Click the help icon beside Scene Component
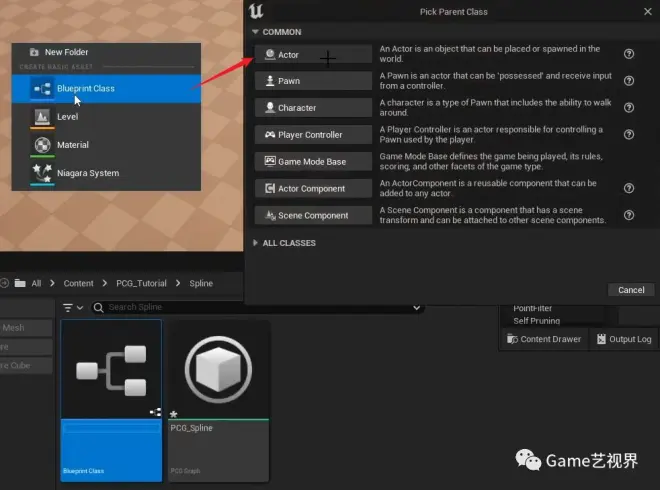660x490 pixels. tap(629, 215)
